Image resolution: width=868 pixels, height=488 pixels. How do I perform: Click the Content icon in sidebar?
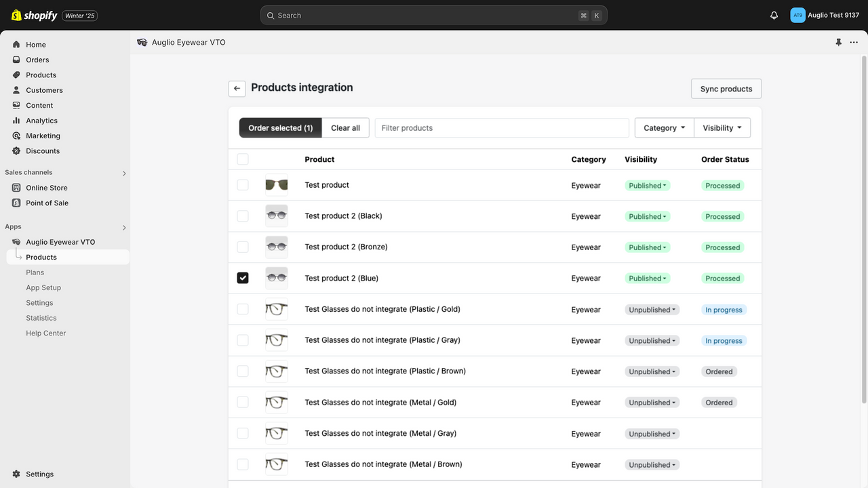click(x=16, y=106)
